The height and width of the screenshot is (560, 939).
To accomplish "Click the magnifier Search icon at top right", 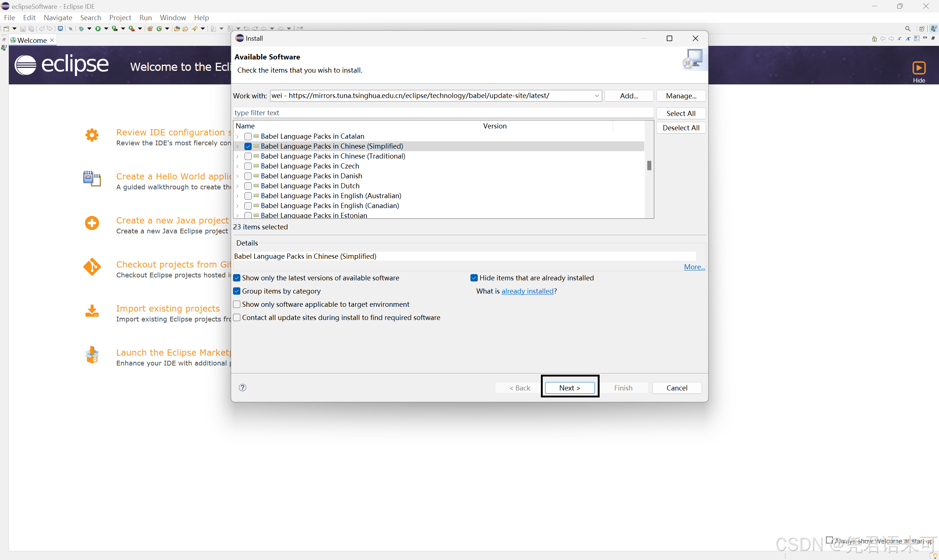I will point(908,29).
